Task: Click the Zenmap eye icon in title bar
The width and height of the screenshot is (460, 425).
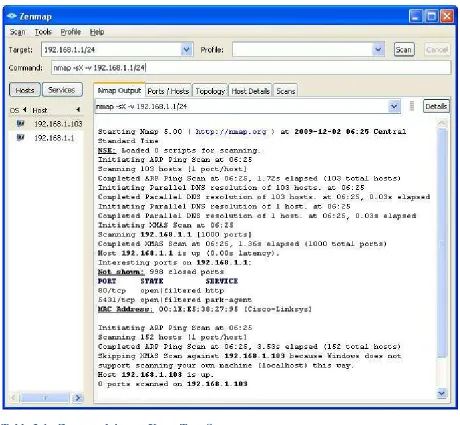Action: (12, 16)
